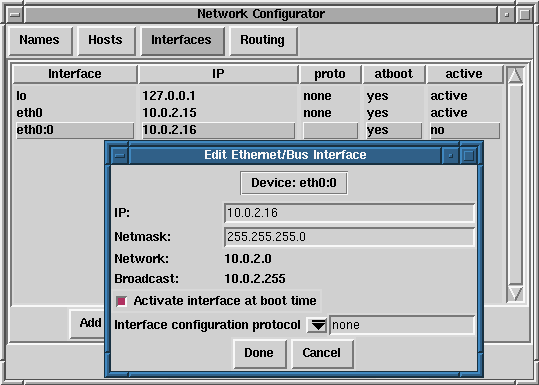Click the scroll up arrow in the interface list
This screenshot has height=385, width=539.
click(515, 75)
